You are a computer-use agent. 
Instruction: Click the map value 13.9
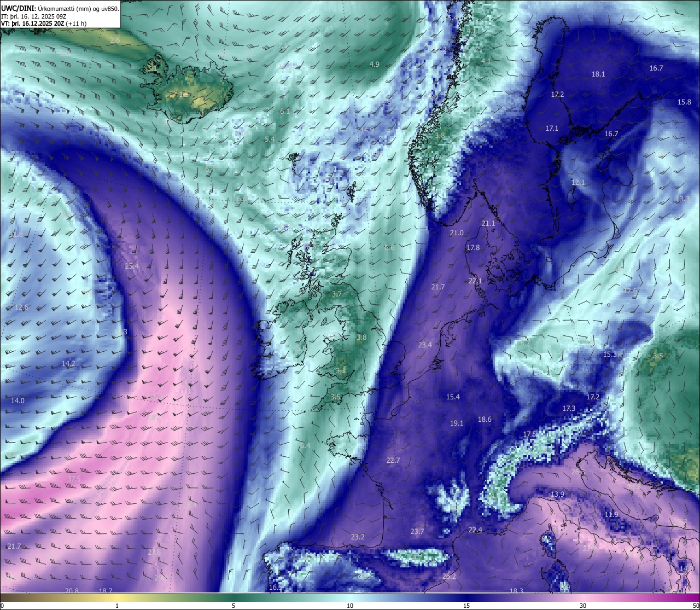pos(557,495)
